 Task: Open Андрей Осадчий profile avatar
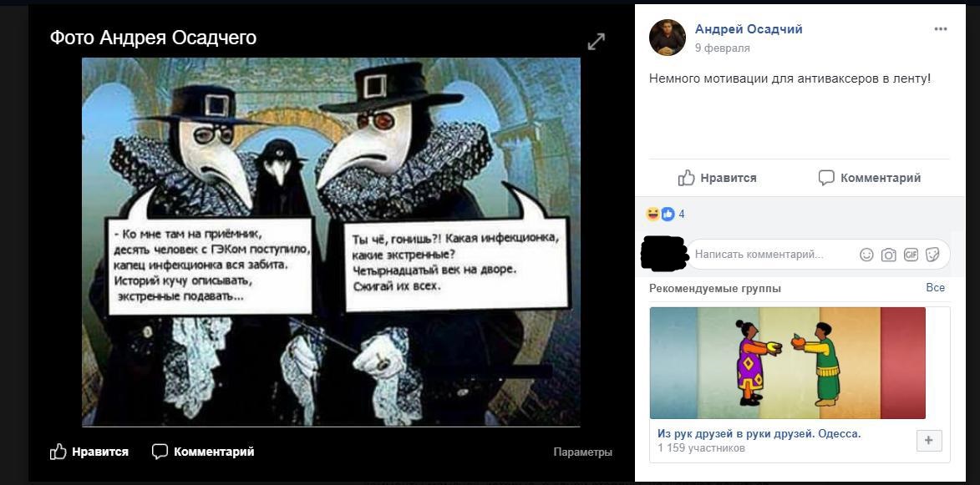[668, 38]
